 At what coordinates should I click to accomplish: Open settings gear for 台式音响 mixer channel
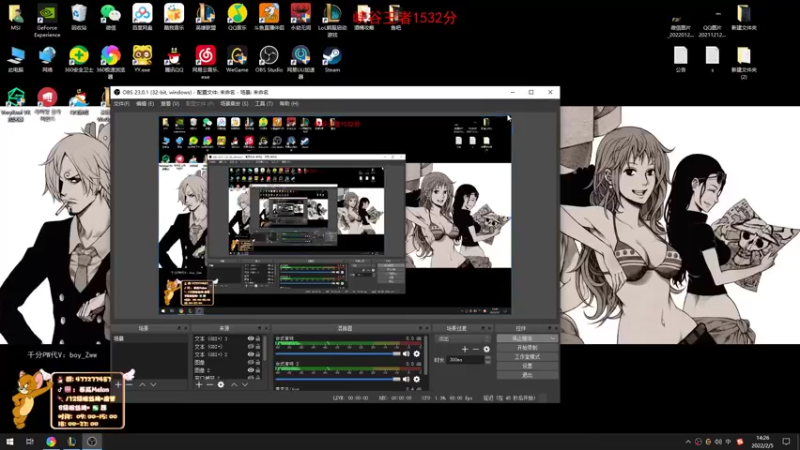[417, 354]
